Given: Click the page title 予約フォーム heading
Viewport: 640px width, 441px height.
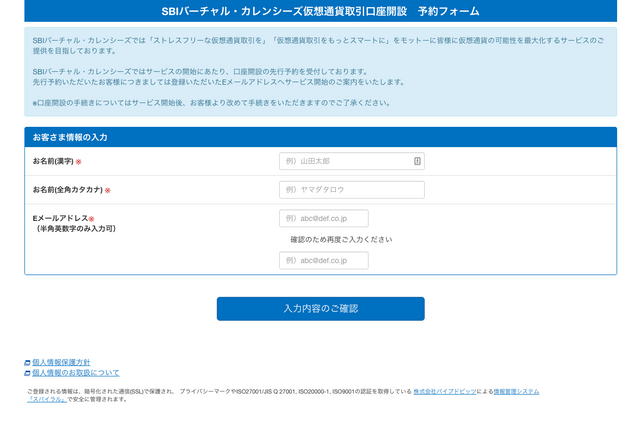Looking at the screenshot, I should [x=320, y=11].
